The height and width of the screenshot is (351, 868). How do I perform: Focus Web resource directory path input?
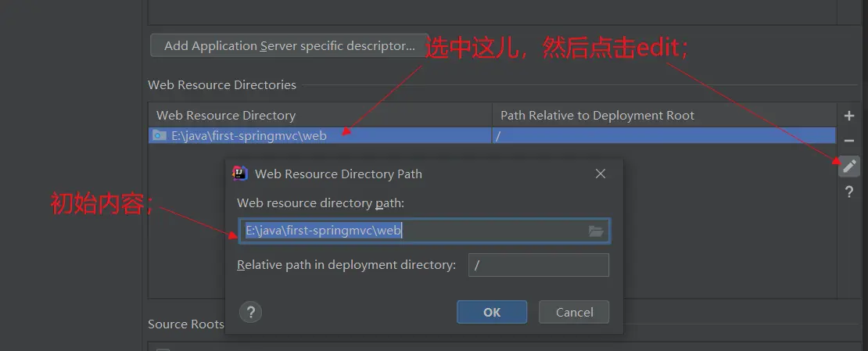(424, 231)
